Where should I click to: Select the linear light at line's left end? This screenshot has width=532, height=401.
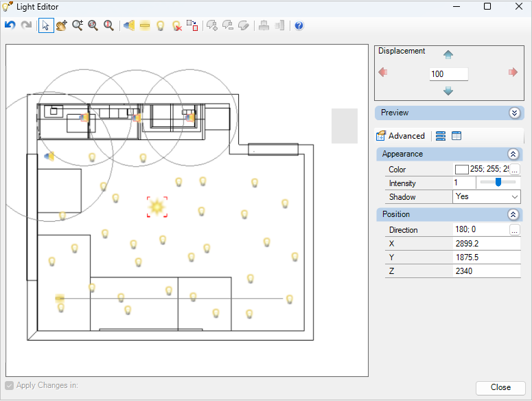tap(60, 298)
